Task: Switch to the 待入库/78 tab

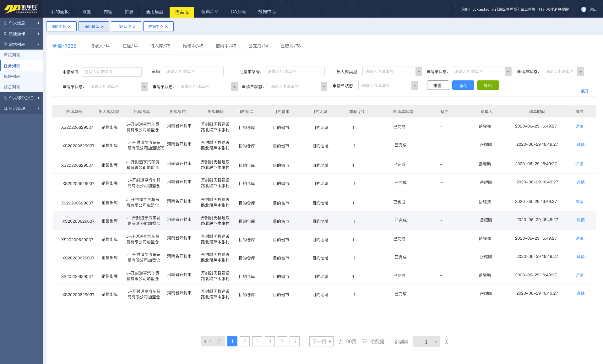Action: tap(160, 46)
